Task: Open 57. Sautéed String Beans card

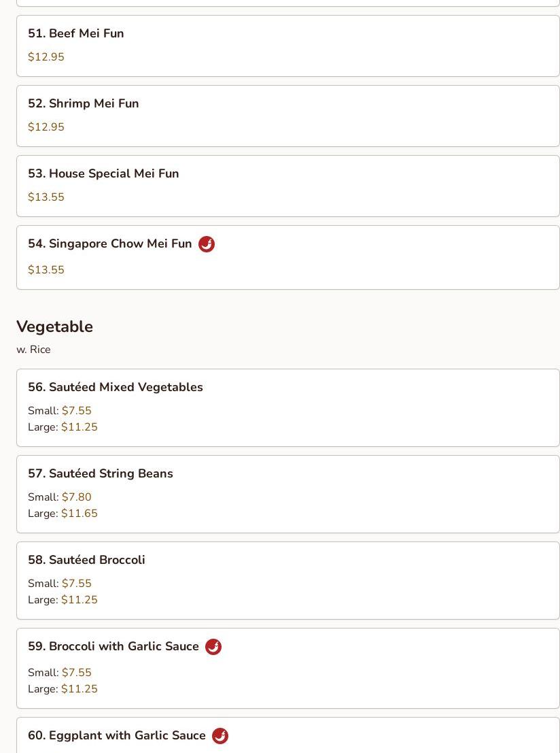Action: (288, 494)
